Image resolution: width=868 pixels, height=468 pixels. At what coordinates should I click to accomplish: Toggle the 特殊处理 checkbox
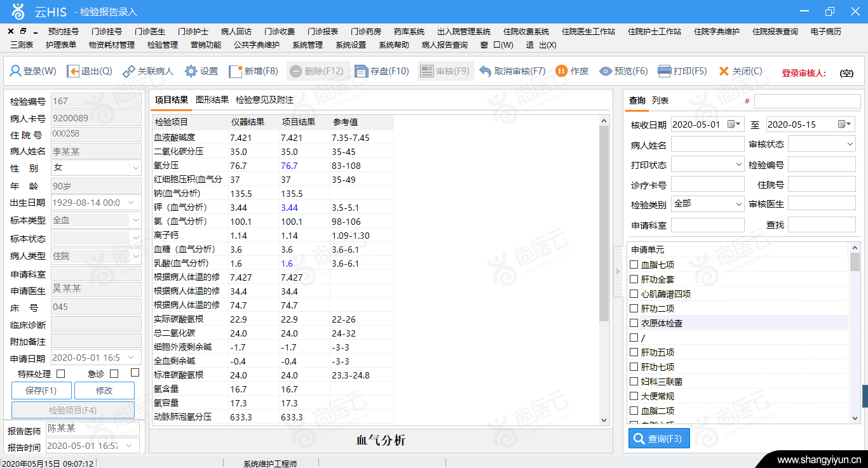(x=61, y=373)
